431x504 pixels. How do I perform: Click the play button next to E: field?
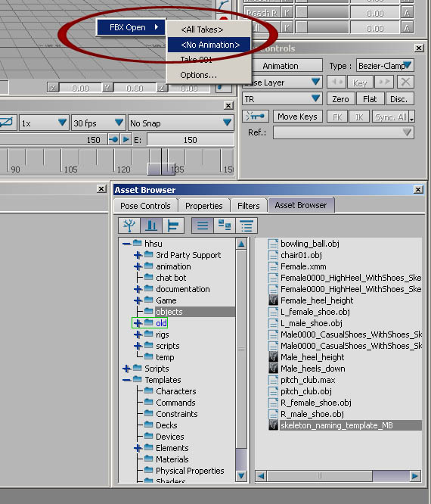[x=126, y=139]
